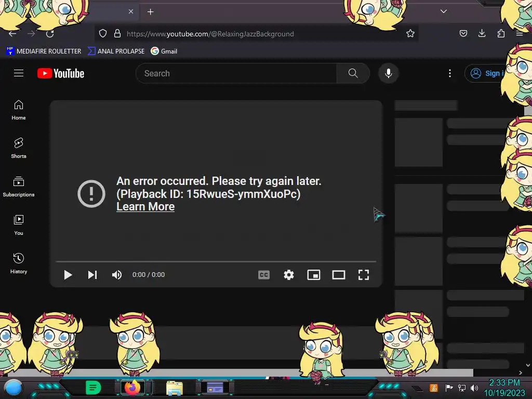Click the Sign in button
Viewport: 532px width, 399px height.
[486, 73]
